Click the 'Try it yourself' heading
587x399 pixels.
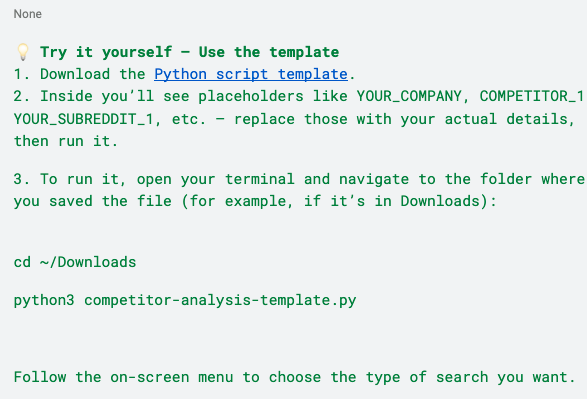(106, 52)
